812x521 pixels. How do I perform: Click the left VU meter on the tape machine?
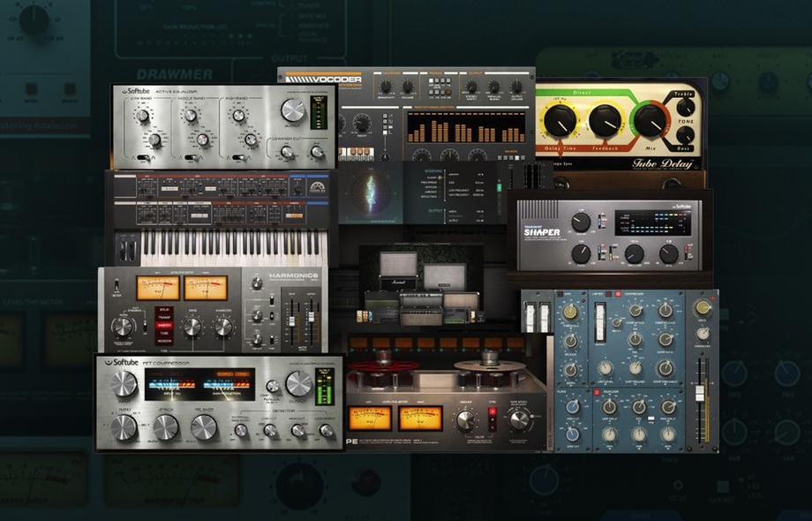pyautogui.click(x=372, y=419)
